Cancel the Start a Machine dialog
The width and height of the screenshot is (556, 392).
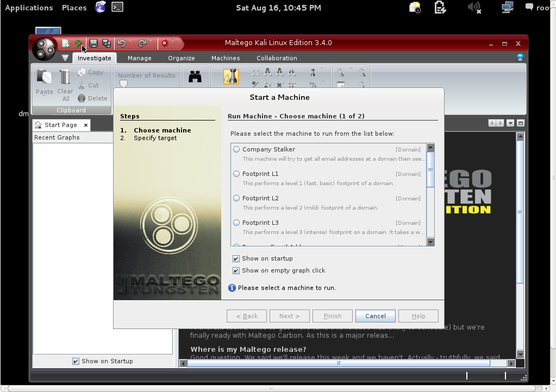(375, 316)
